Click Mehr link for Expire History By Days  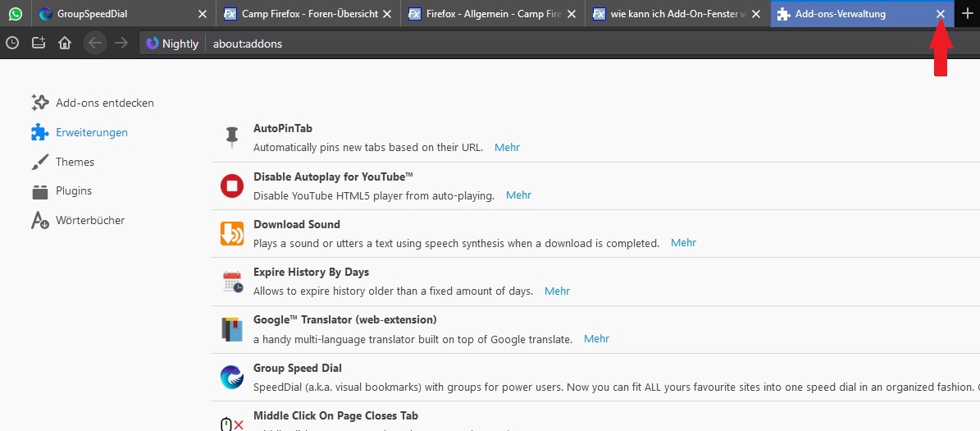(x=557, y=291)
